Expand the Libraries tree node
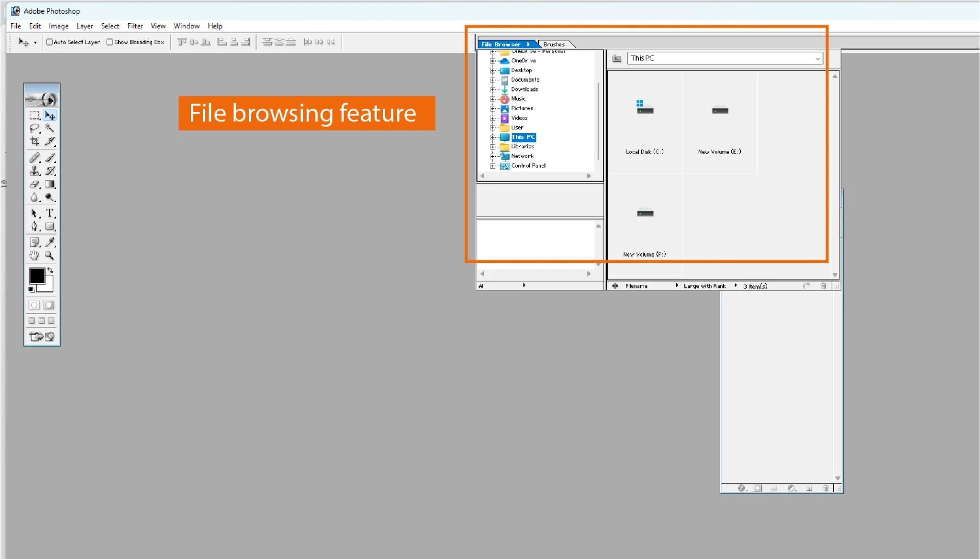 [x=492, y=147]
